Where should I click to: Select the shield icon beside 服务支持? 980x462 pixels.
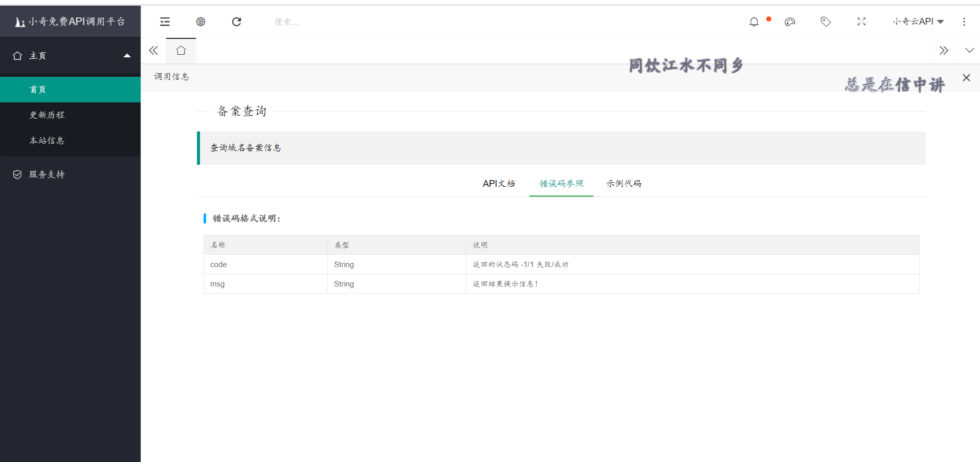tap(17, 174)
